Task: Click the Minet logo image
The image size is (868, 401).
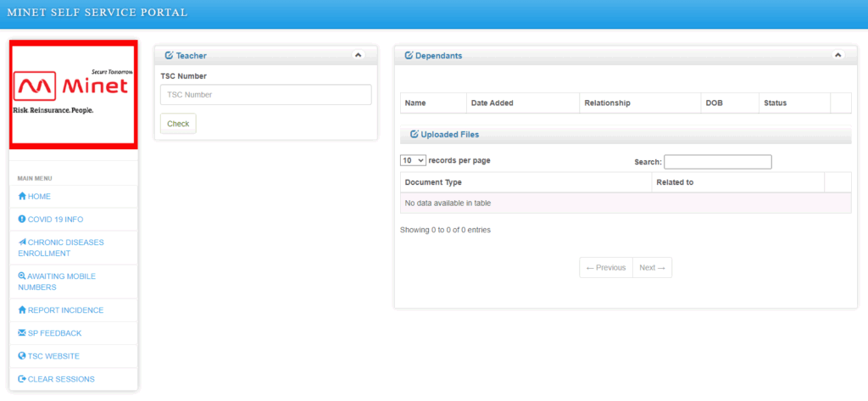Action: click(73, 93)
